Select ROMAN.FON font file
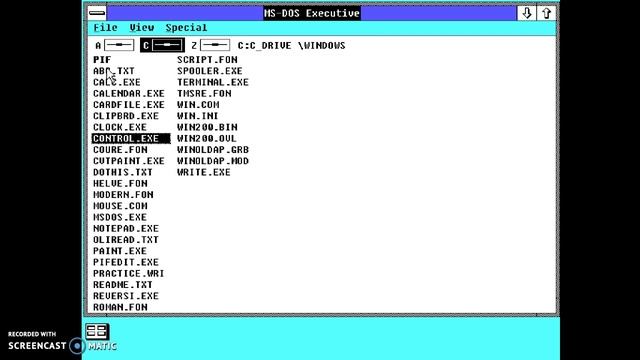 [120, 307]
